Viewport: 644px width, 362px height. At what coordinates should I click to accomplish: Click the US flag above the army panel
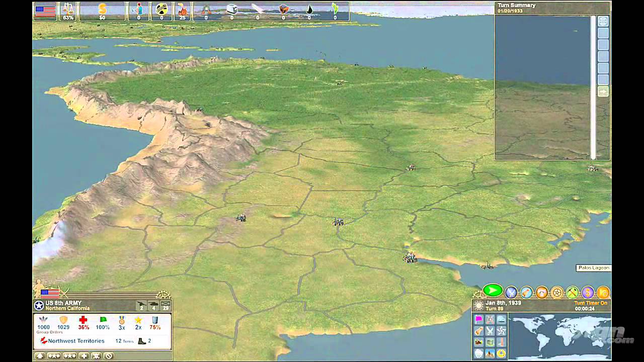click(x=50, y=293)
